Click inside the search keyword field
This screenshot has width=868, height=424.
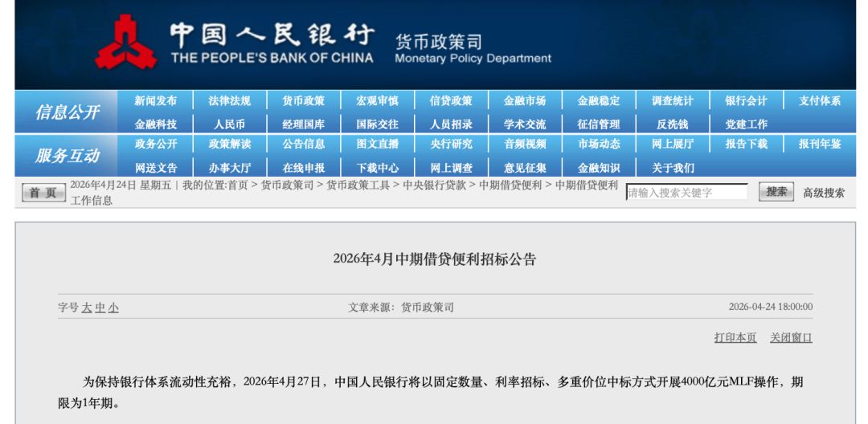[687, 193]
